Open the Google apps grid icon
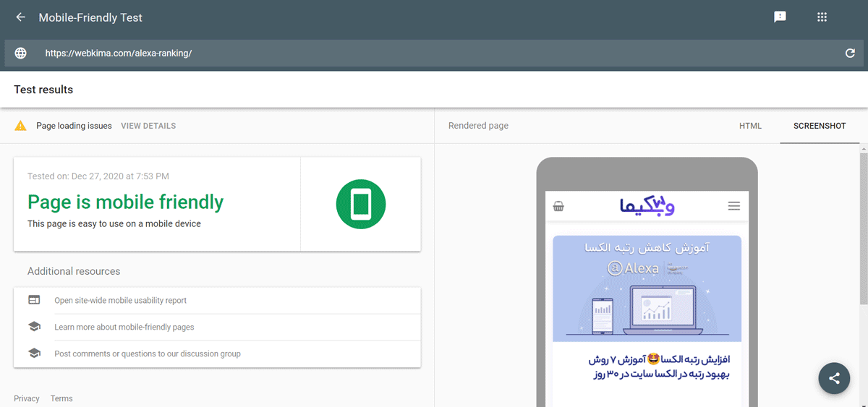 (x=822, y=17)
